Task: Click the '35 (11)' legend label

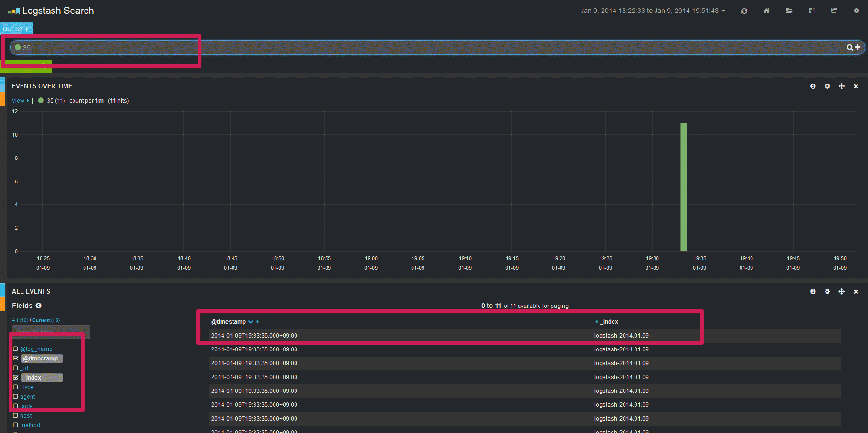Action: (56, 101)
